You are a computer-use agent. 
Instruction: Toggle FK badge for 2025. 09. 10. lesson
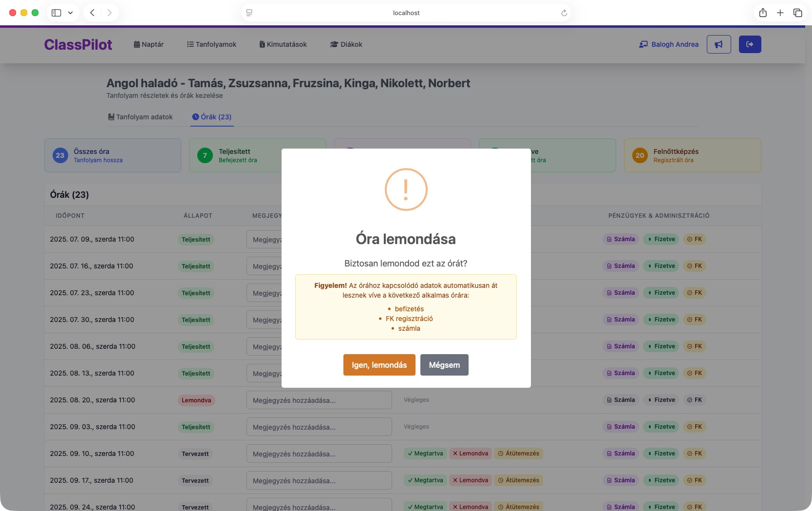694,454
